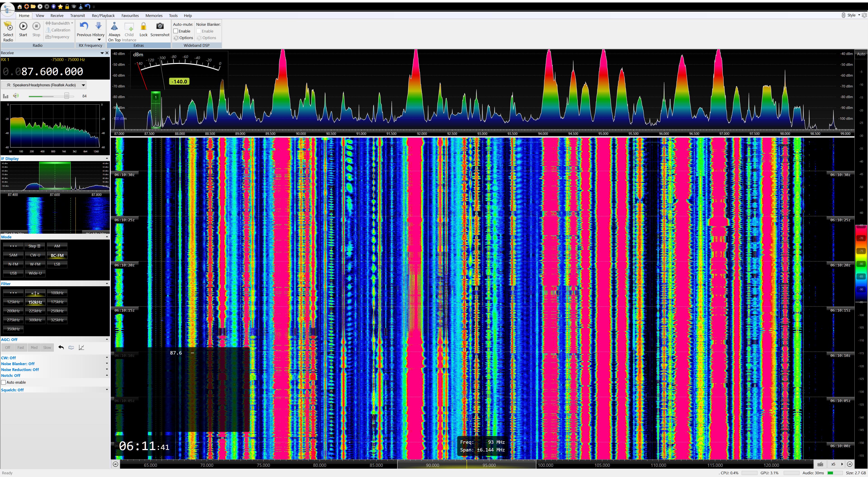
Task: Open the Speakers/Headphones audio device dropdown
Action: pos(83,85)
